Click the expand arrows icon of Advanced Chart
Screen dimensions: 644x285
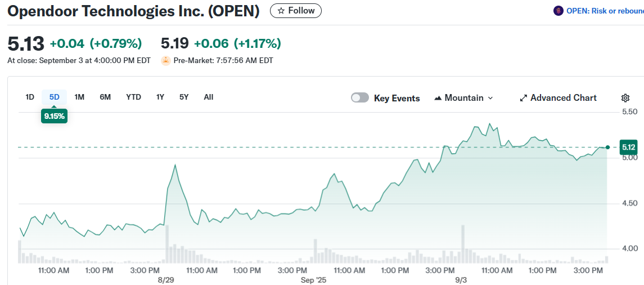(x=523, y=98)
